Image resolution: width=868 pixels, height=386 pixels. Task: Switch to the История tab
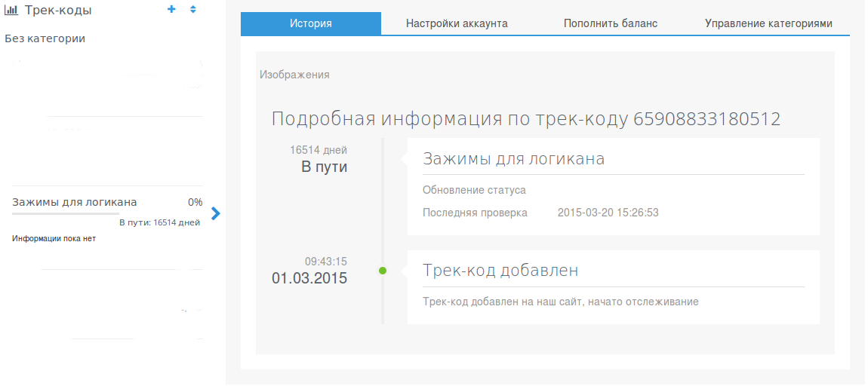coord(311,23)
